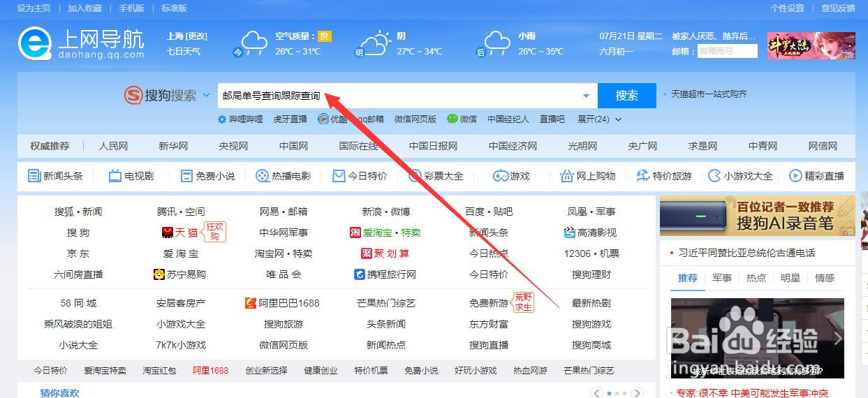Open 网上购物 shopping cart category

pyautogui.click(x=567, y=176)
